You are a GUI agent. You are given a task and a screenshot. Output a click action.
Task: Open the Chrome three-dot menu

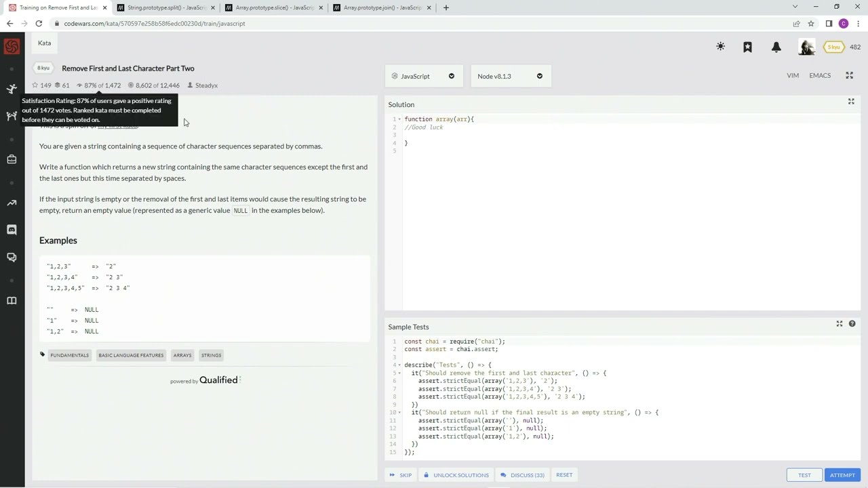[x=859, y=23]
